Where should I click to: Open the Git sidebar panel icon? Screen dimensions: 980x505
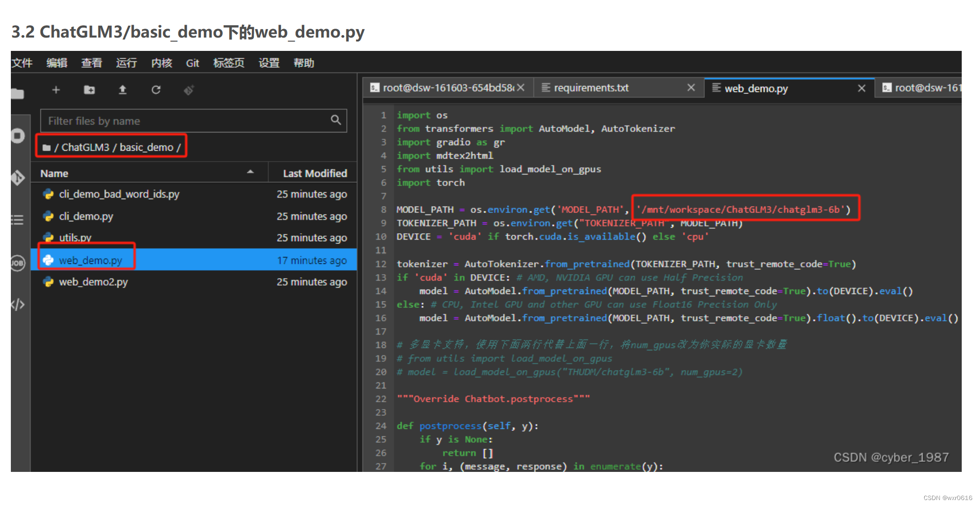point(18,177)
